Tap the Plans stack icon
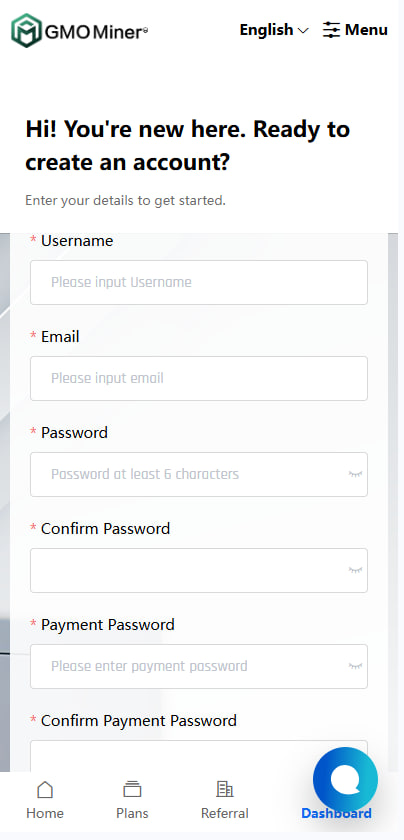The width and height of the screenshot is (404, 840). point(132,789)
